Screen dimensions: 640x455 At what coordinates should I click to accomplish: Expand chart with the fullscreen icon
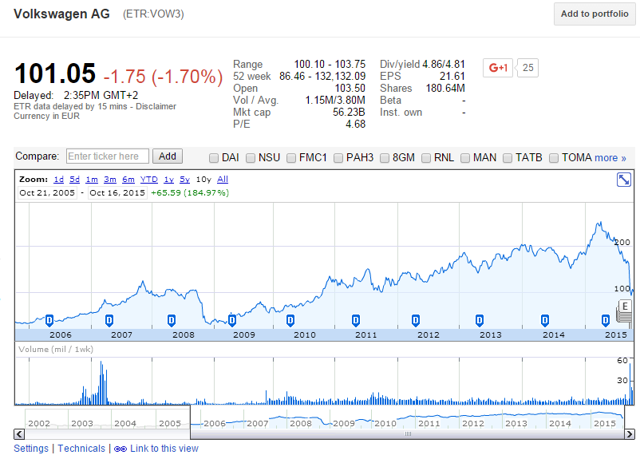tap(624, 180)
